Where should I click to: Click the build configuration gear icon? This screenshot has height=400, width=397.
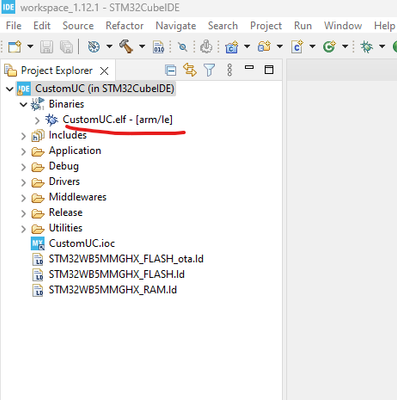pyautogui.click(x=94, y=47)
